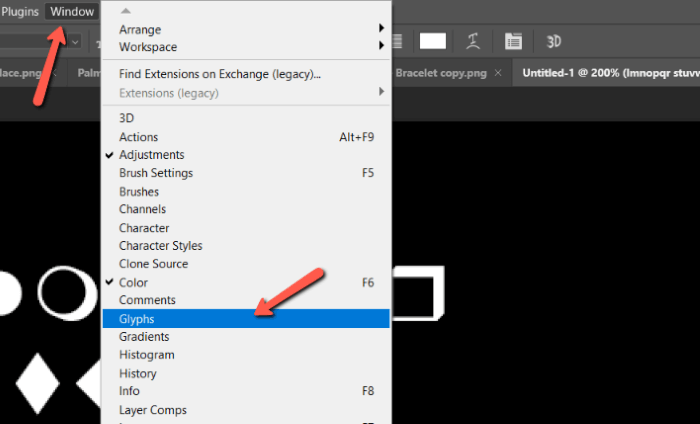700x424 pixels.
Task: Open the Plugins menu
Action: point(20,12)
